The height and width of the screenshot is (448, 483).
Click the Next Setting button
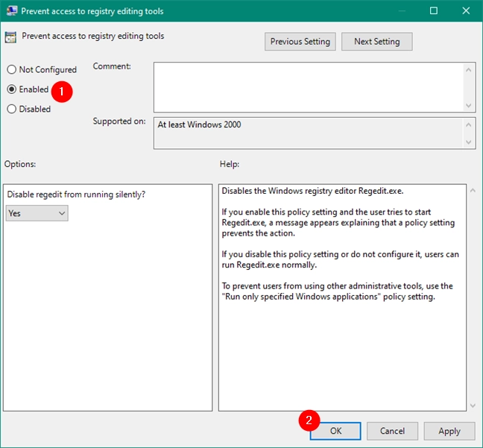click(x=376, y=42)
